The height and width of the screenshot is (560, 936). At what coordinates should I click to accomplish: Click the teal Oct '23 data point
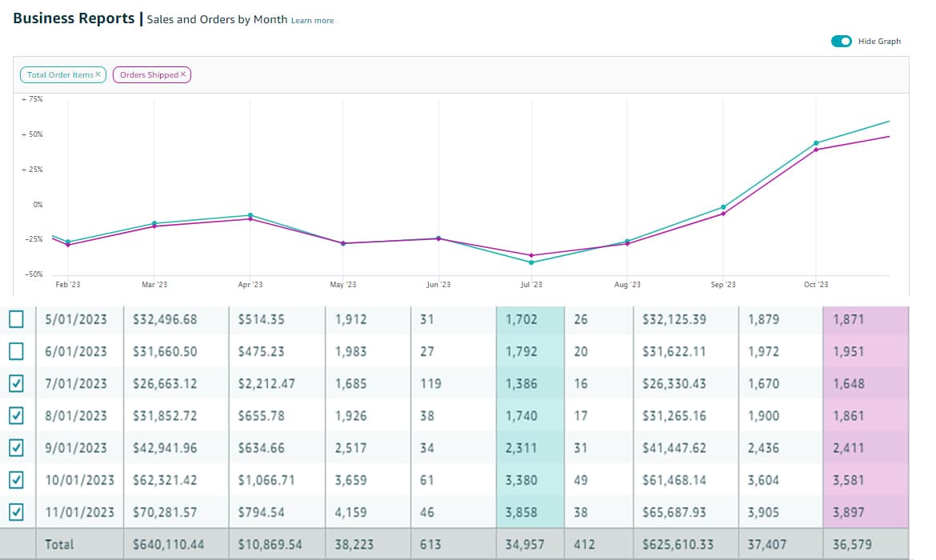point(816,143)
